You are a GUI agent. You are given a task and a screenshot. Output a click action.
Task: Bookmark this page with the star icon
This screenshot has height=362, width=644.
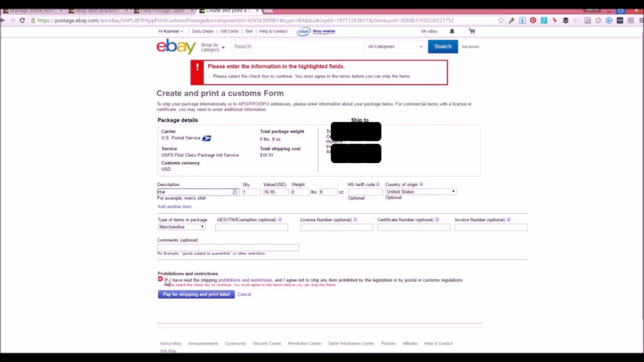point(501,20)
